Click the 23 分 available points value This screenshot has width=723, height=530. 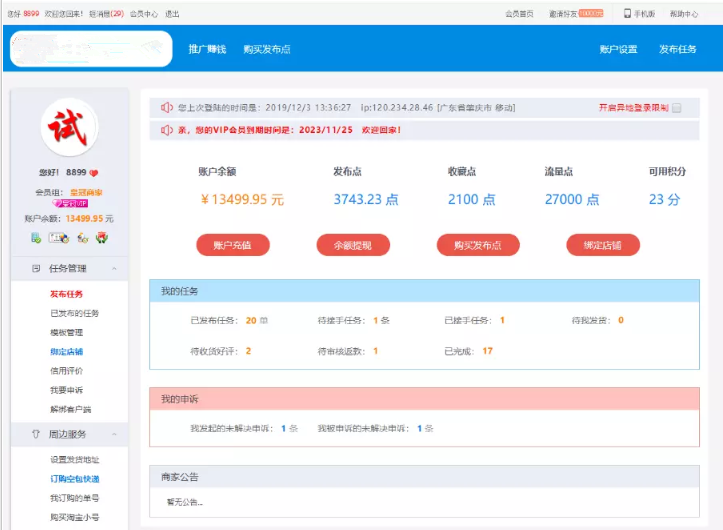pos(664,199)
